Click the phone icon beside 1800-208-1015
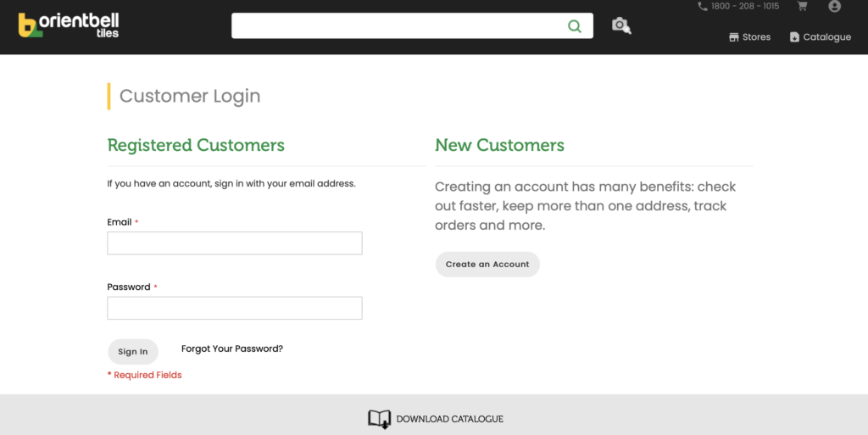 click(x=703, y=6)
